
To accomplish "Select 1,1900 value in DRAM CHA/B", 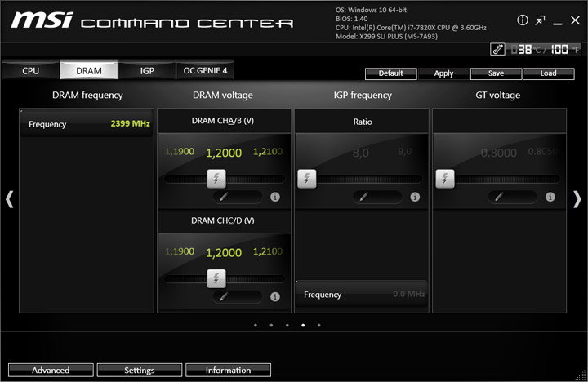I will 180,152.
